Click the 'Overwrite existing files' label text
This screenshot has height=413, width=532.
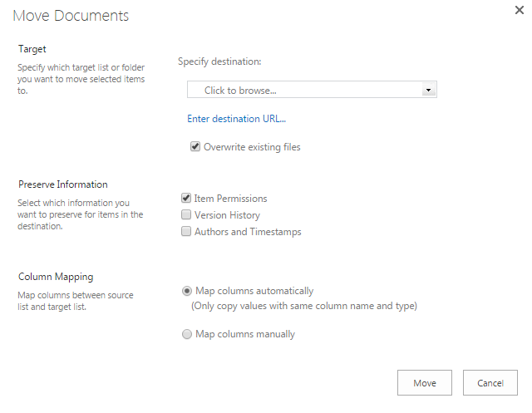(x=252, y=147)
